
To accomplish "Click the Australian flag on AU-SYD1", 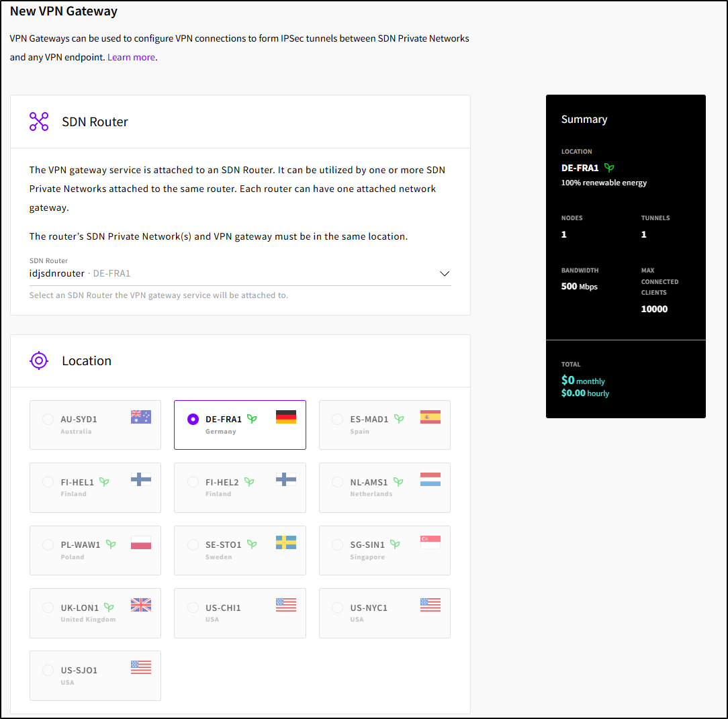I will [141, 417].
